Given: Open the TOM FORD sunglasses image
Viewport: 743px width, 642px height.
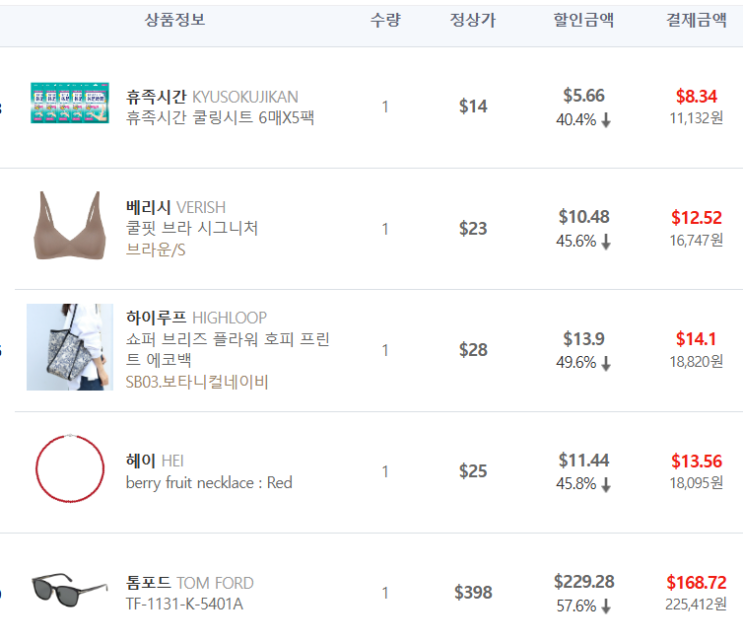Looking at the screenshot, I should [70, 590].
